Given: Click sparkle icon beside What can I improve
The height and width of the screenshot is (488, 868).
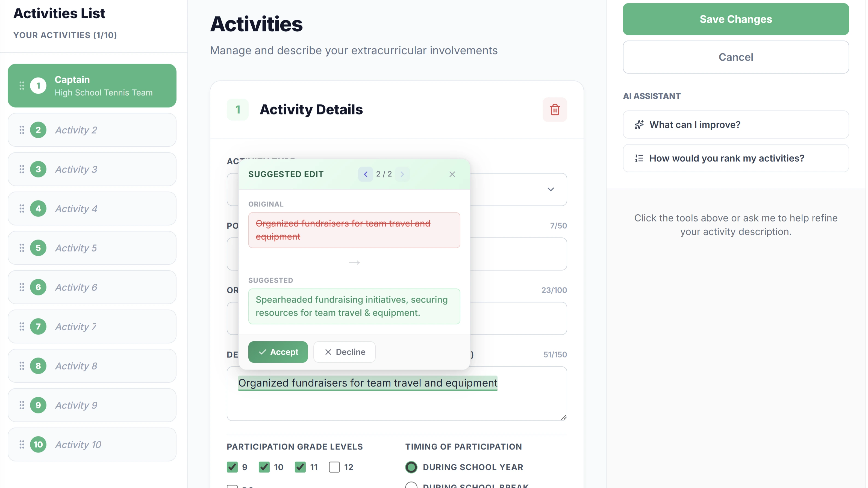Looking at the screenshot, I should click(x=639, y=125).
